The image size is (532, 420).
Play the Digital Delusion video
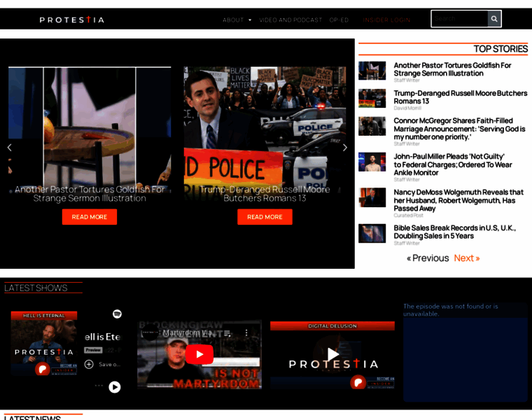(332, 354)
